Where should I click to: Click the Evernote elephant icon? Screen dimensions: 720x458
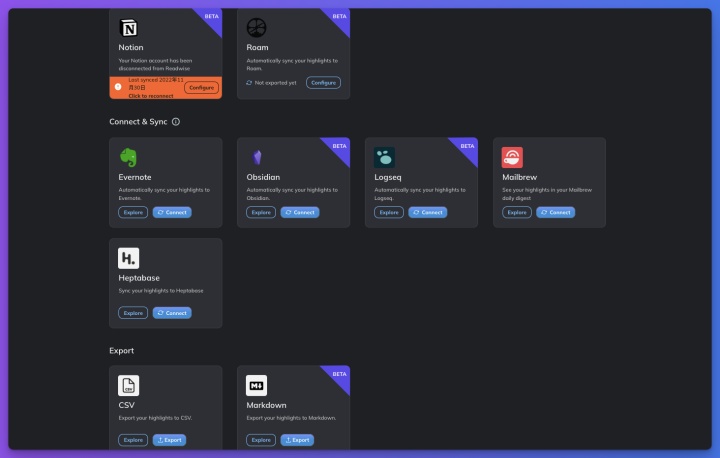pos(129,158)
